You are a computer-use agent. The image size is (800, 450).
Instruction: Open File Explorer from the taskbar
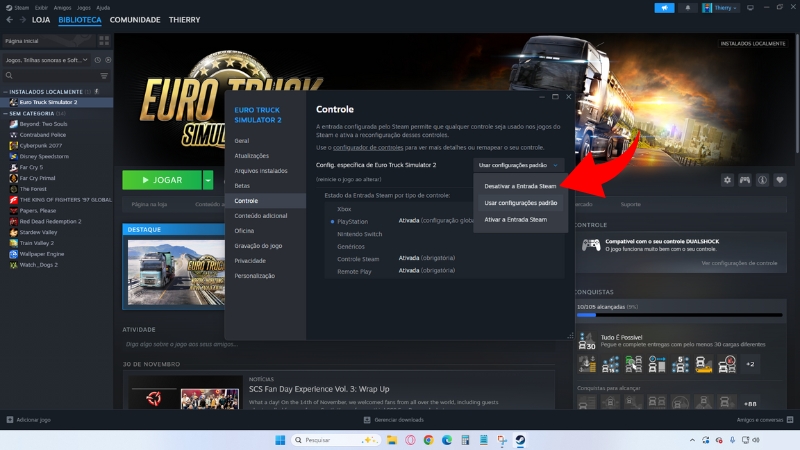click(392, 440)
